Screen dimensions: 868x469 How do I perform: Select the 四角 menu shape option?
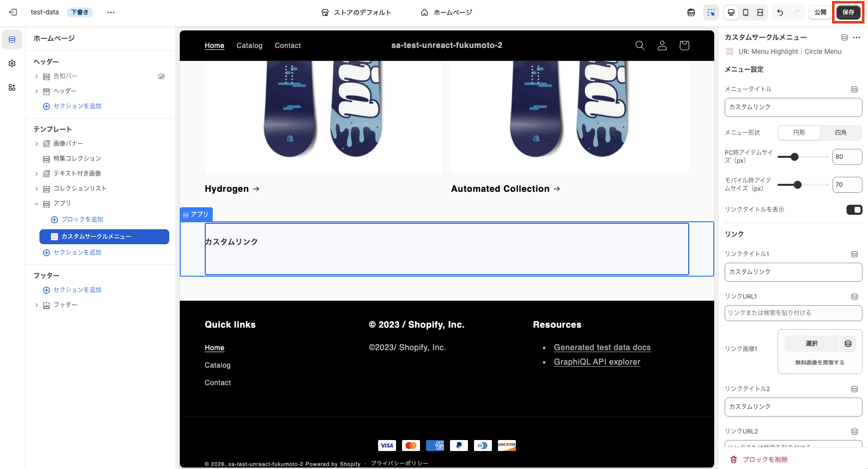tap(841, 132)
